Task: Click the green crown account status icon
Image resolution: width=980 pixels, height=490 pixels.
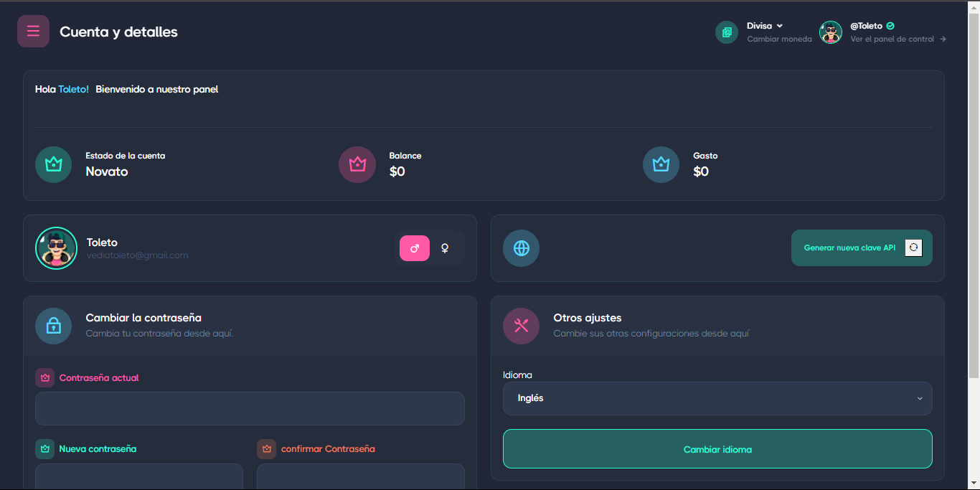Action: click(x=53, y=164)
